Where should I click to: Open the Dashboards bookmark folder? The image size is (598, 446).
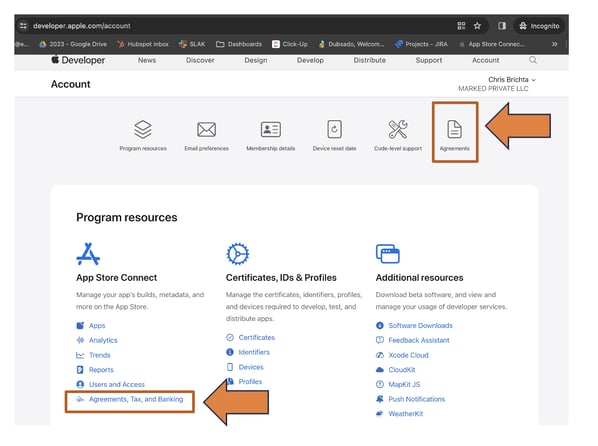click(239, 44)
